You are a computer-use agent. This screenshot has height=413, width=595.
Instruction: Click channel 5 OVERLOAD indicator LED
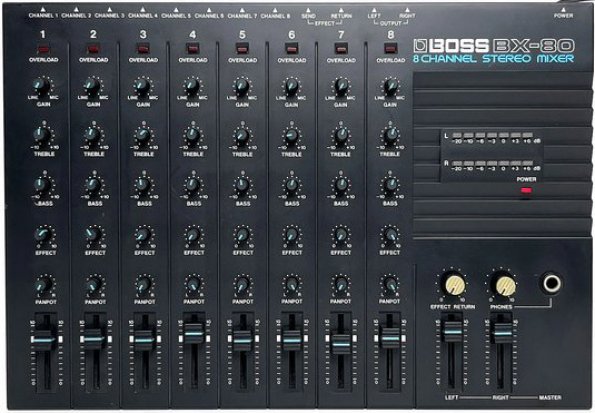point(242,49)
